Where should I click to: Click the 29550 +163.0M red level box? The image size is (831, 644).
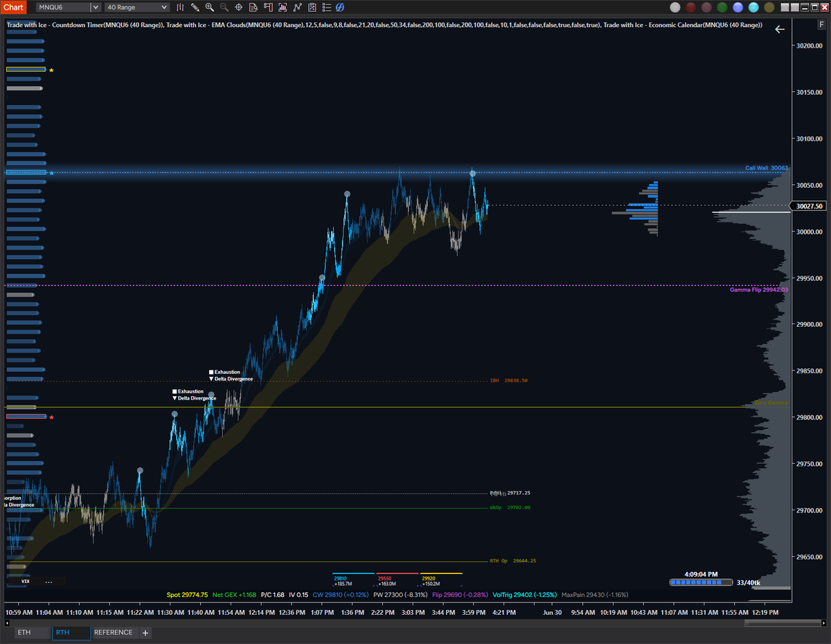point(397,580)
